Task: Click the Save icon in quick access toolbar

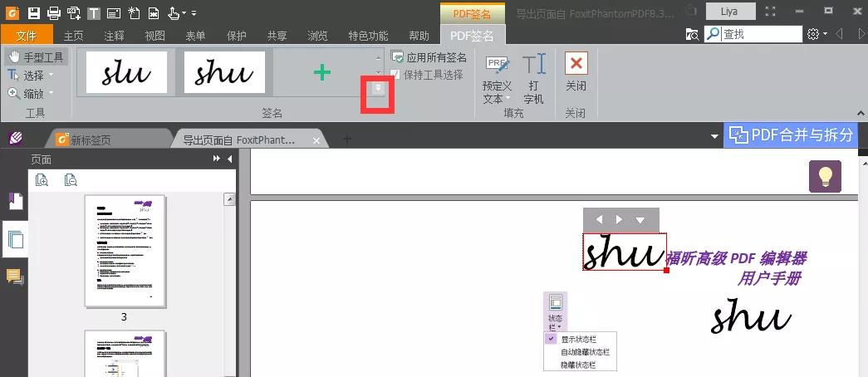Action: tap(34, 12)
